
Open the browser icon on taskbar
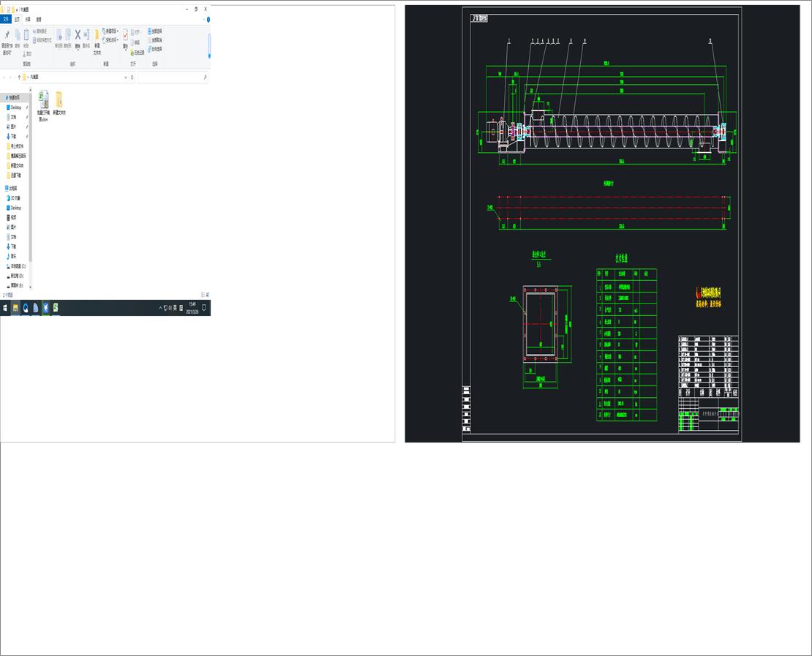(x=26, y=308)
